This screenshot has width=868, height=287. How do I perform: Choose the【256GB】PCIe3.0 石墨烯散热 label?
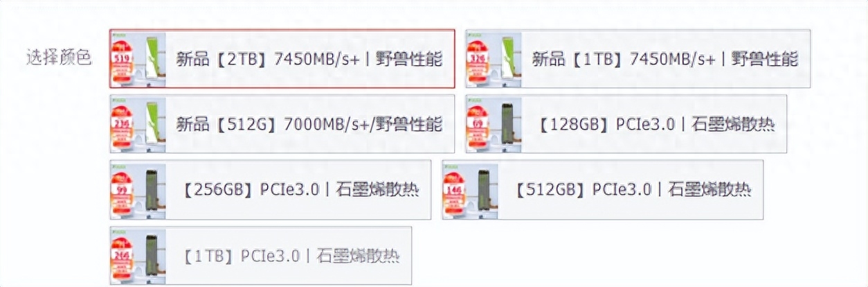pos(301,190)
